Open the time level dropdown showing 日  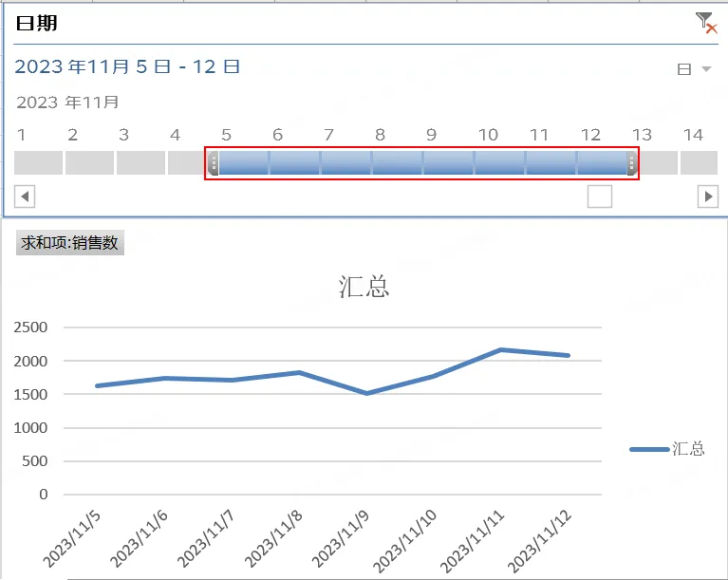coord(694,69)
